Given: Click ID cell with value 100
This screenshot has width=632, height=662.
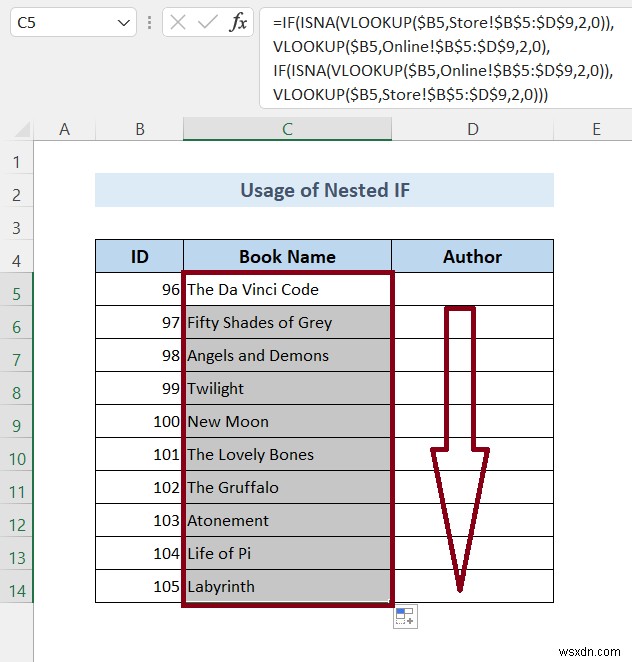Looking at the screenshot, I should point(139,421).
